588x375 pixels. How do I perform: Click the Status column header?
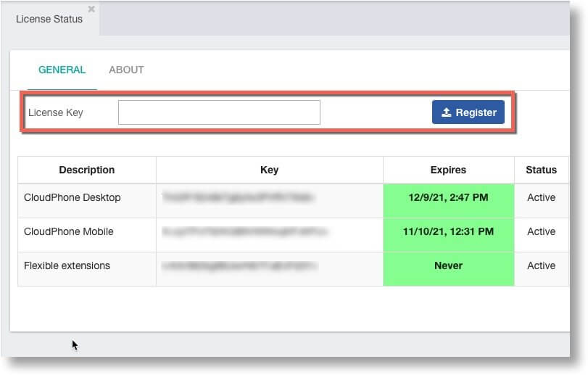[541, 170]
